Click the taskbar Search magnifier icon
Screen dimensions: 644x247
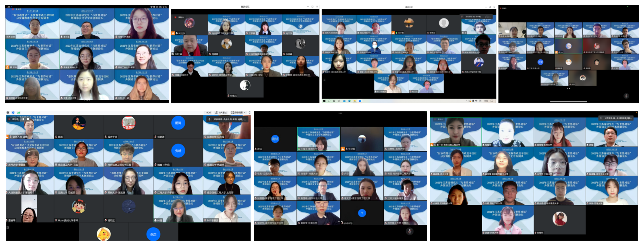coord(329,101)
